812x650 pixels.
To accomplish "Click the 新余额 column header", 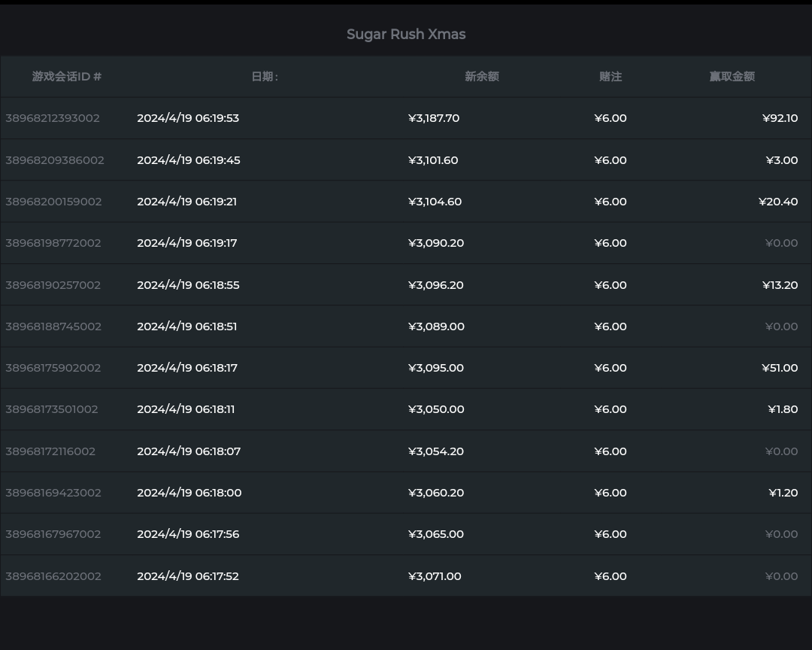I will (x=482, y=77).
